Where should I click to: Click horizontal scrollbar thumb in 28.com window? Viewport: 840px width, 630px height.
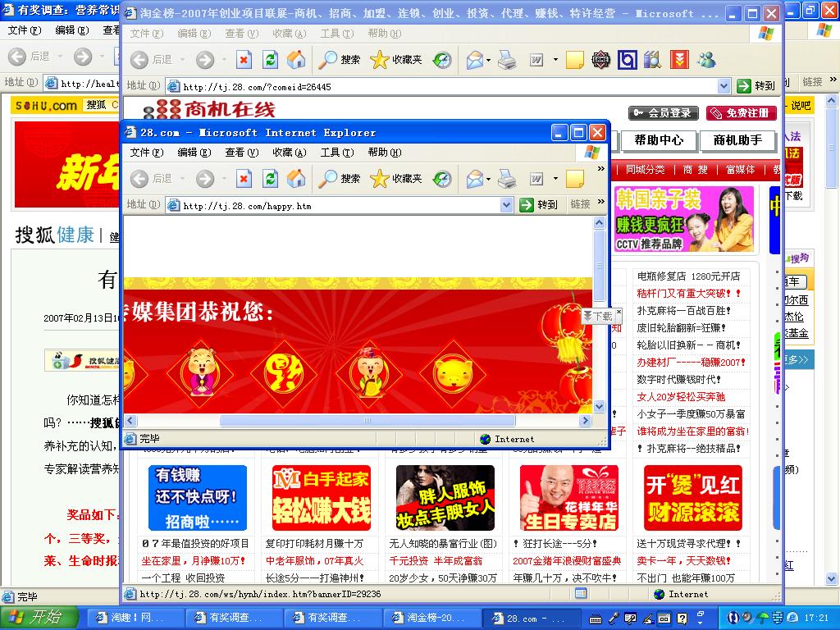(x=367, y=421)
